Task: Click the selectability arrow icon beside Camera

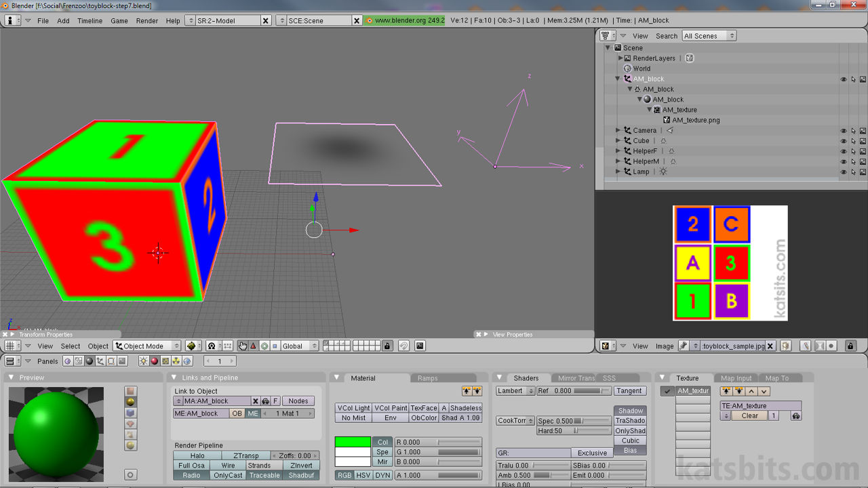Action: (x=853, y=130)
